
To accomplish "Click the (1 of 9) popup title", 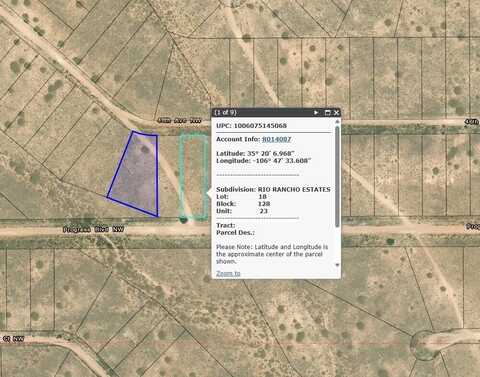I will 225,112.
